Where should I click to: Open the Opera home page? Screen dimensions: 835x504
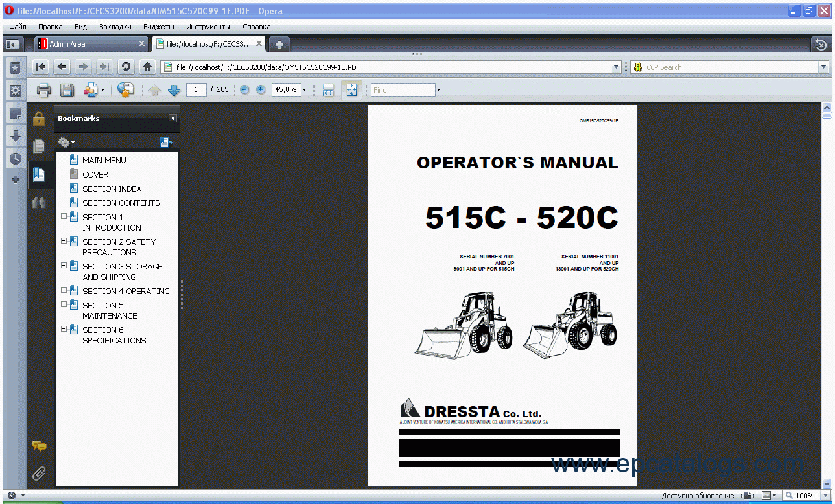[148, 67]
